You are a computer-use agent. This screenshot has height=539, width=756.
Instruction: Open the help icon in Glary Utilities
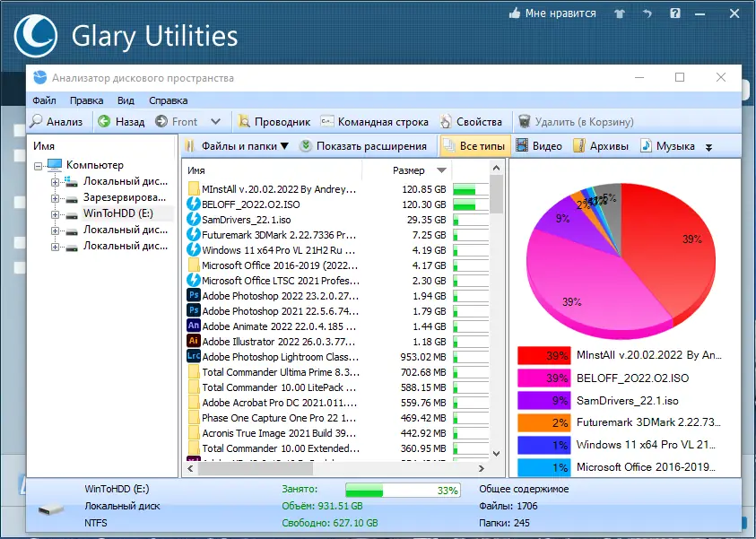click(675, 13)
